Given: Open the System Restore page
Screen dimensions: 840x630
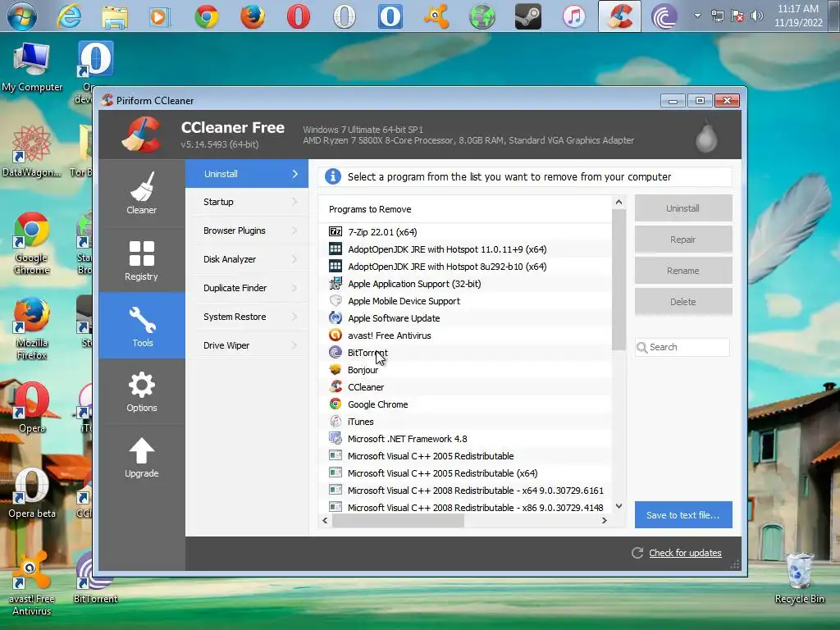Looking at the screenshot, I should click(247, 317).
